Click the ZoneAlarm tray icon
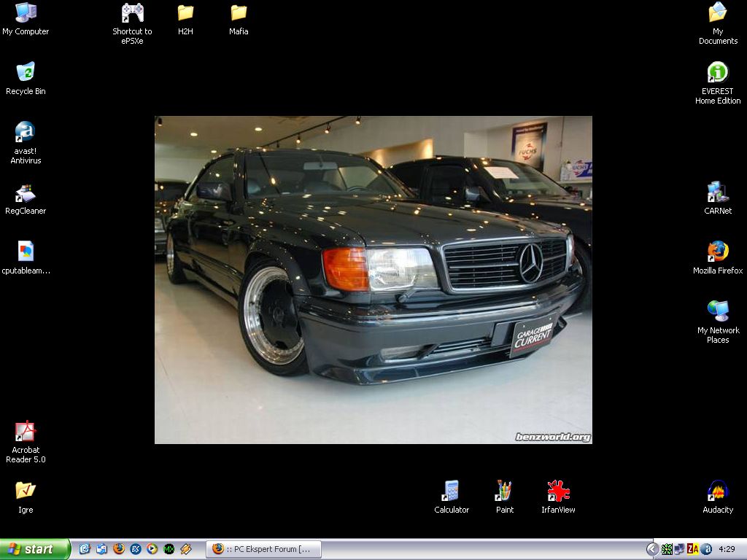This screenshot has width=747, height=560. (692, 549)
